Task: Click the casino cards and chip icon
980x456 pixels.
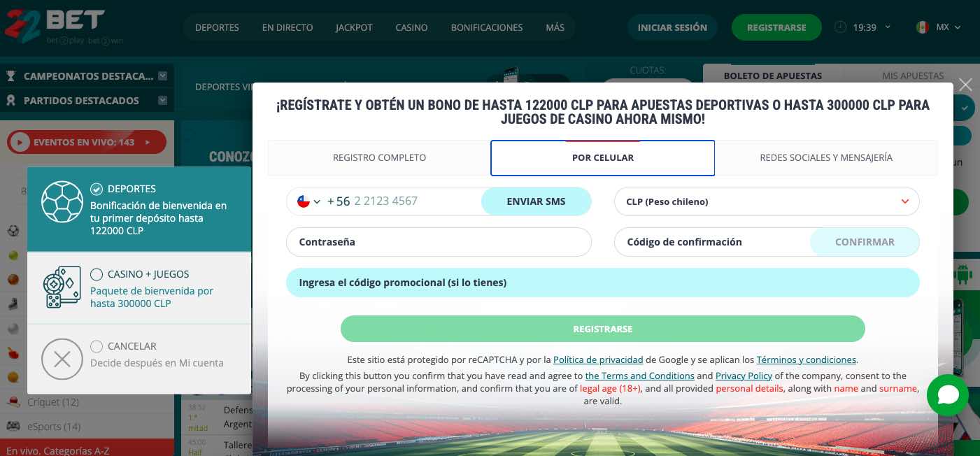Action: [x=62, y=287]
